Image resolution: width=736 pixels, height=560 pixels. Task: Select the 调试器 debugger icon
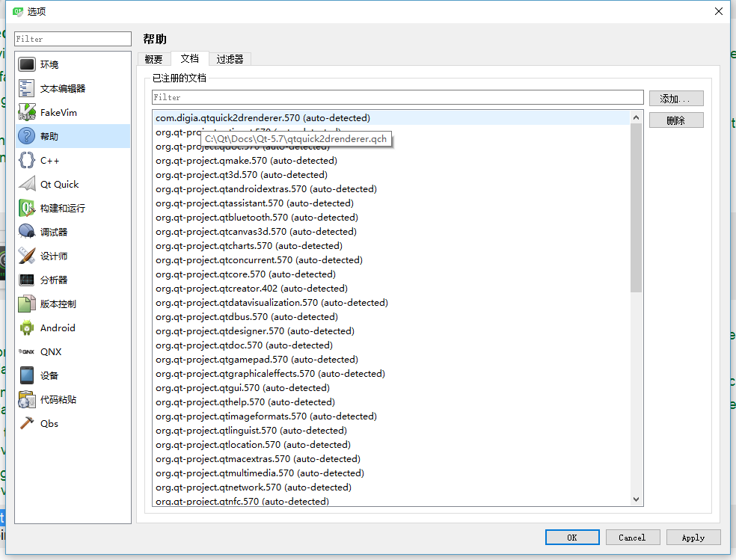click(27, 232)
